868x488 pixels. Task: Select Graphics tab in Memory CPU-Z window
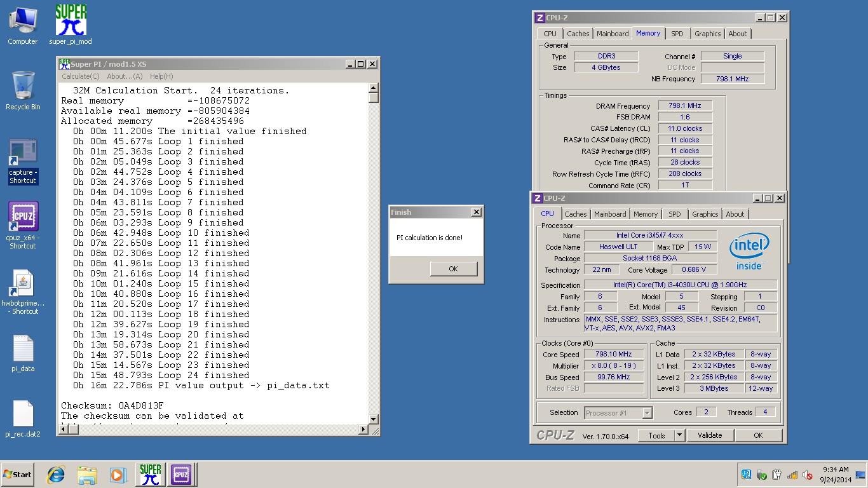707,34
